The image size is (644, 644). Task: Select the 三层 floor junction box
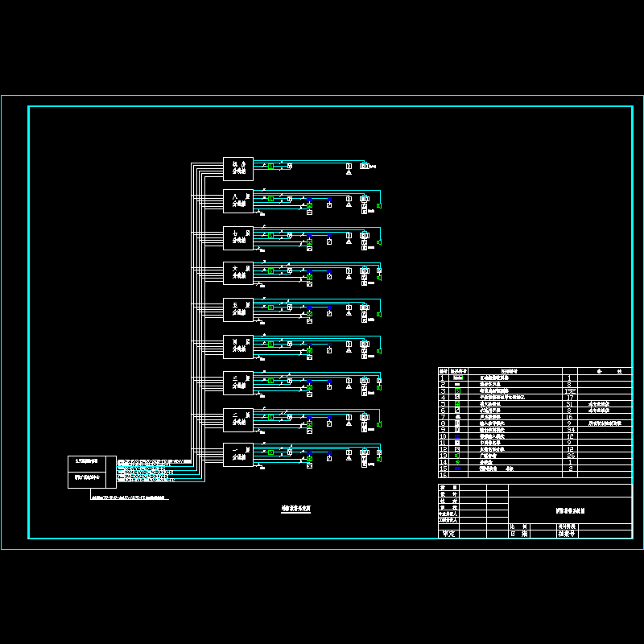click(x=238, y=383)
